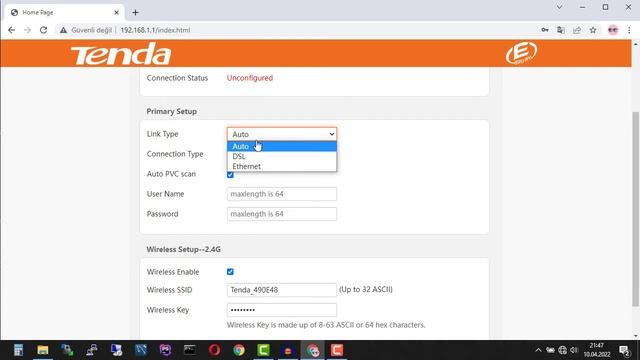Open the Chrome profile avatar
Screen dimensions: 640x360
pos(613,30)
